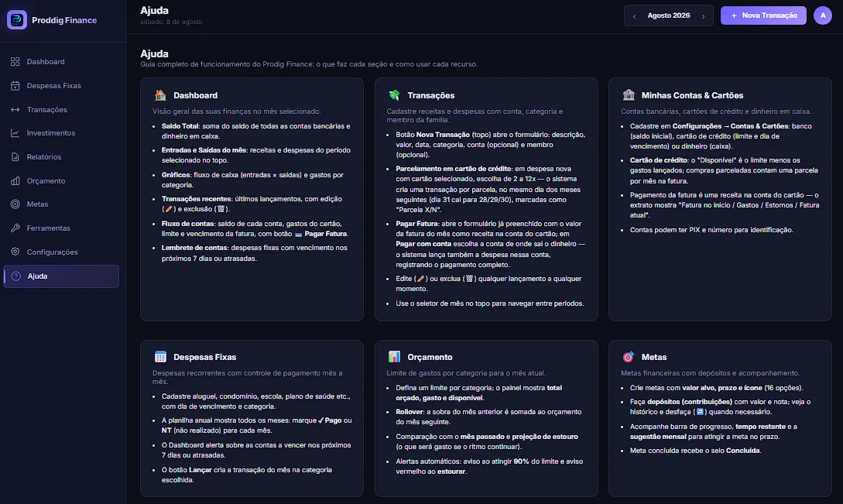
Task: Open Configurações from the sidebar
Action: click(x=61, y=252)
